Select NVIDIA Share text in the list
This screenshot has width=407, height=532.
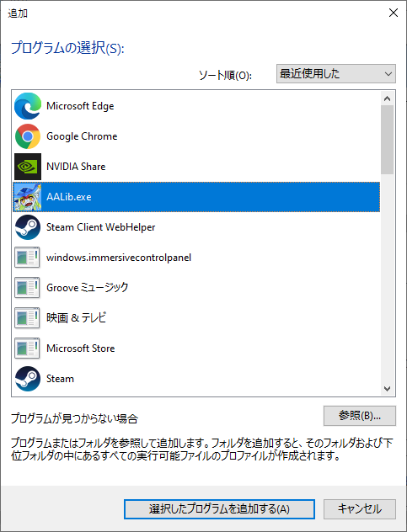76,167
